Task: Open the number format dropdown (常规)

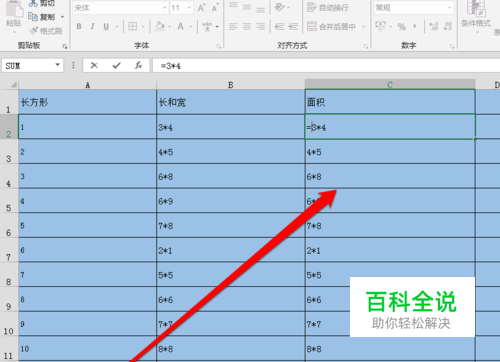Action: pyautogui.click(x=450, y=7)
